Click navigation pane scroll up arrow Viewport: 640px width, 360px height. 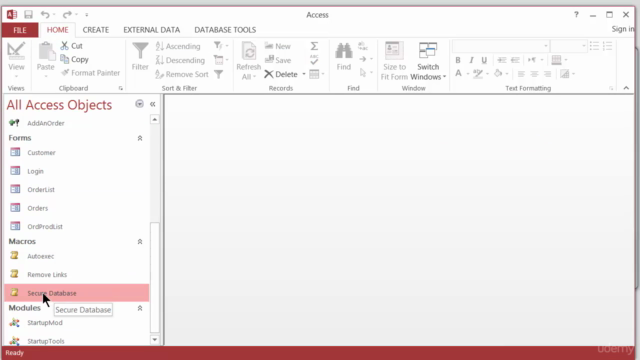click(x=155, y=119)
